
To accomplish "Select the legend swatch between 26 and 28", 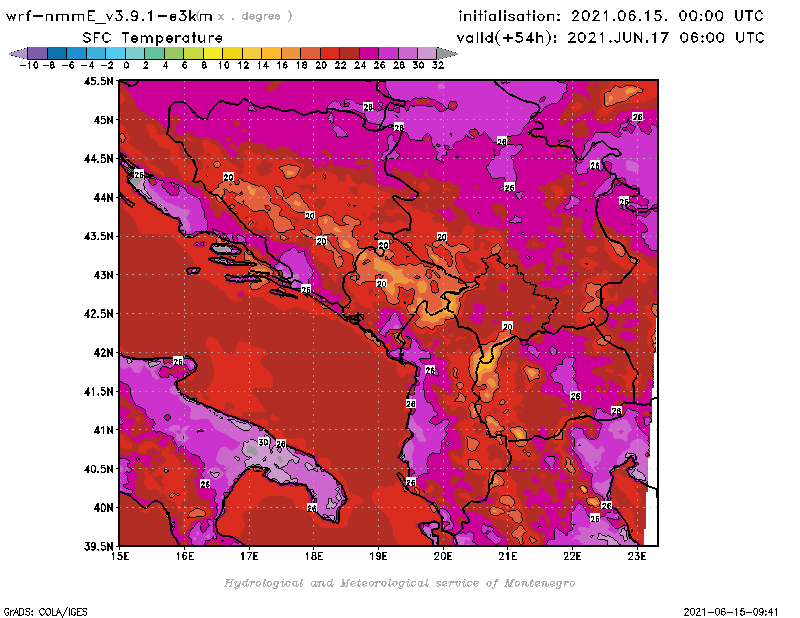I will [x=388, y=53].
